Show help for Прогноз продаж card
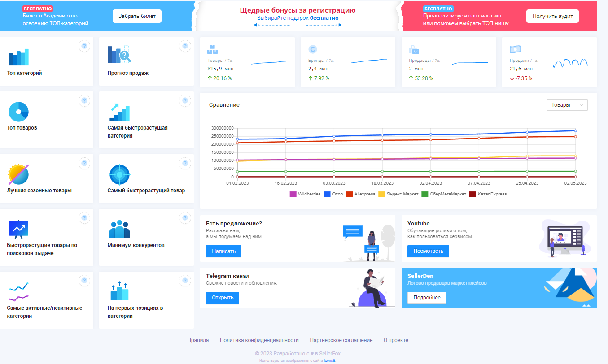This screenshot has height=364, width=608. pyautogui.click(x=185, y=46)
